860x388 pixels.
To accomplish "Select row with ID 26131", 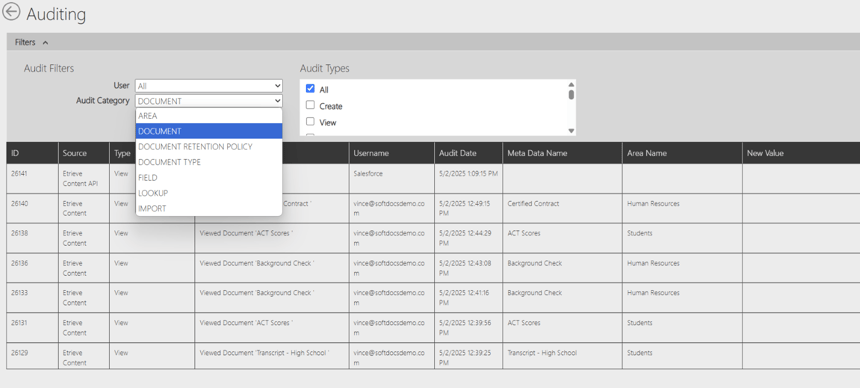I will 433,328.
